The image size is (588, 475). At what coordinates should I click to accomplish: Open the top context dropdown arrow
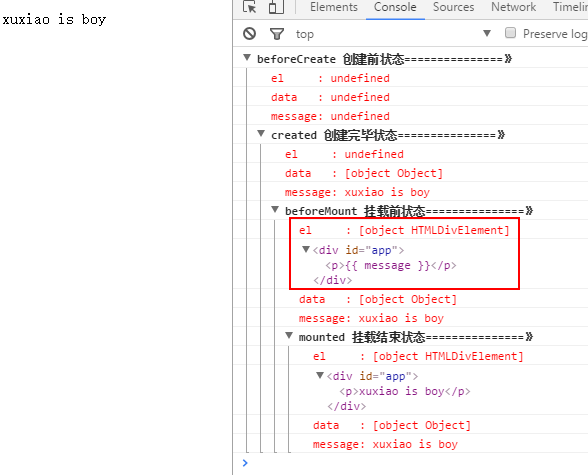[x=487, y=33]
